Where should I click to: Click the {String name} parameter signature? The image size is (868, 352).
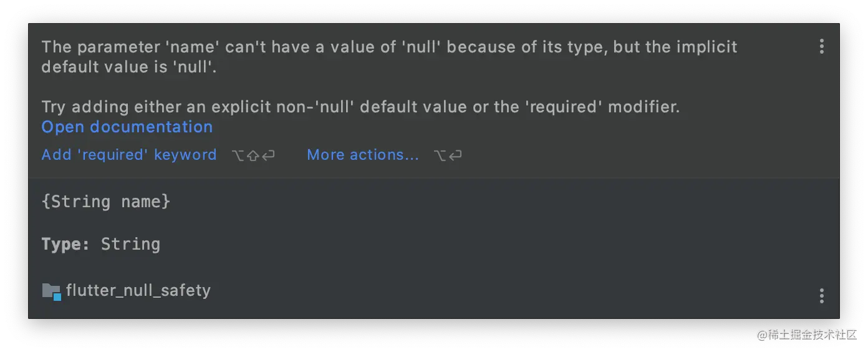(x=106, y=202)
